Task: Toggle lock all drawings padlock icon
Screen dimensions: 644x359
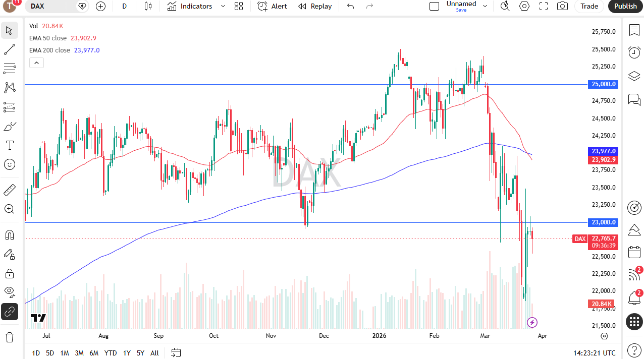Action: point(9,273)
